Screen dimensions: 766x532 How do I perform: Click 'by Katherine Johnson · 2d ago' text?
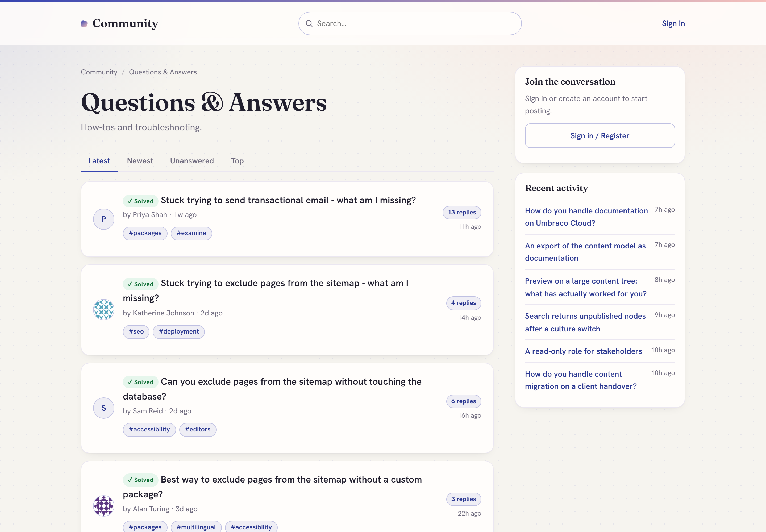[173, 313]
